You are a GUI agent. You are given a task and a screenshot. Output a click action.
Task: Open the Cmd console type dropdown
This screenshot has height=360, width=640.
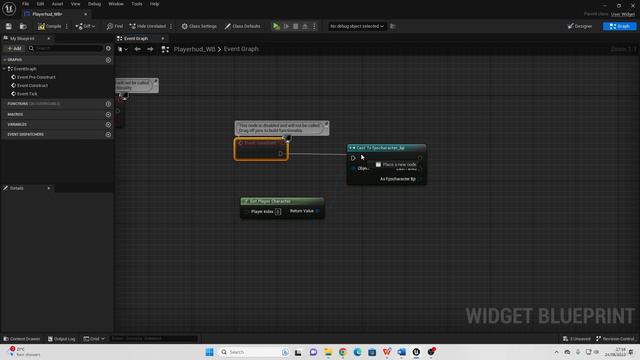click(x=94, y=339)
